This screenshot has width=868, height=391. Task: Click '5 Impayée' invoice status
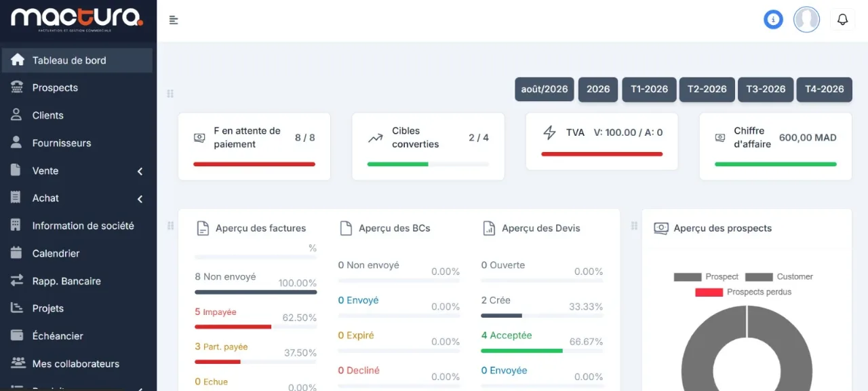(x=216, y=312)
